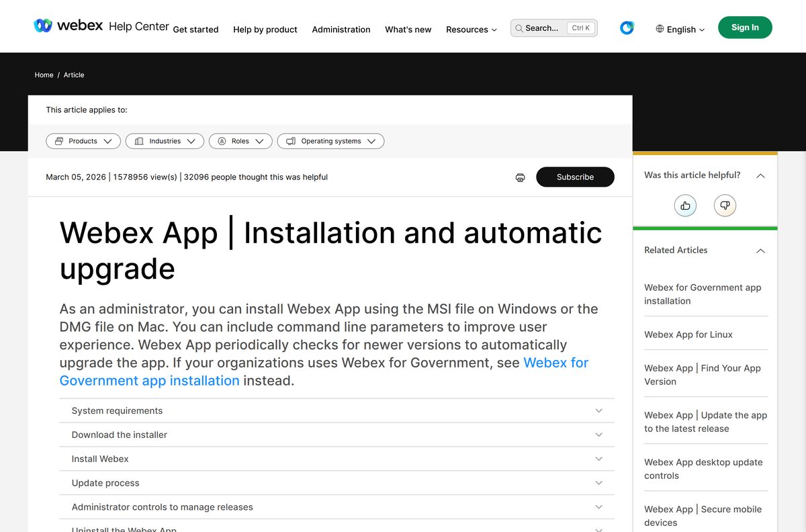Click the Help Center header text

138,27
